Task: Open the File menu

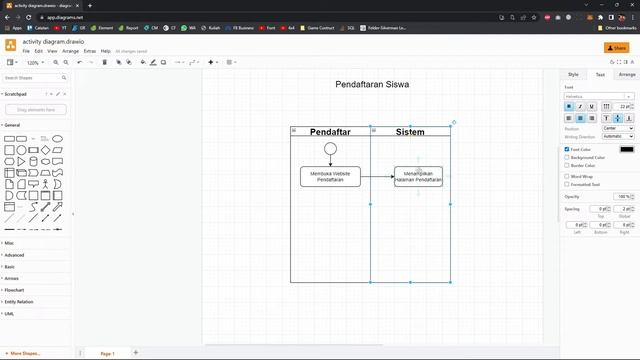Action: [x=26, y=51]
